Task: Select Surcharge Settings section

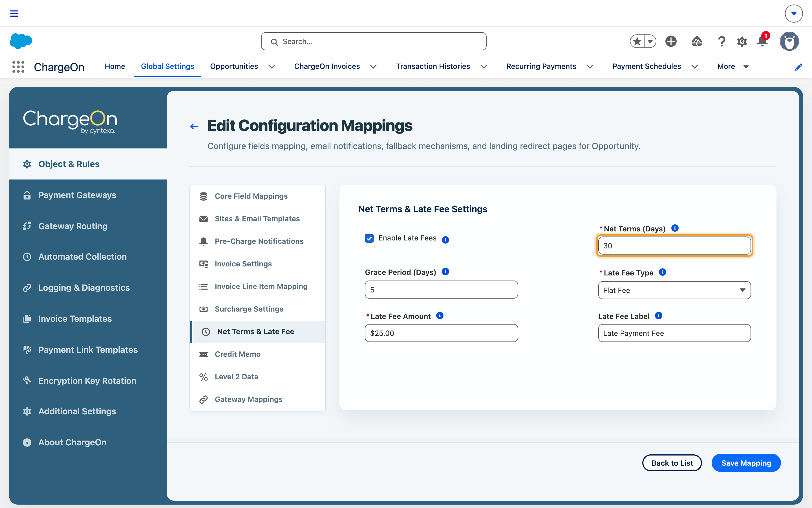Action: tap(258, 309)
